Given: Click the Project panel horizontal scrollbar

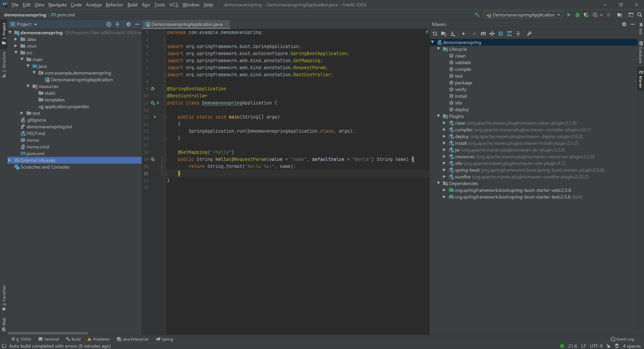Looking at the screenshot, I should click(48, 333).
